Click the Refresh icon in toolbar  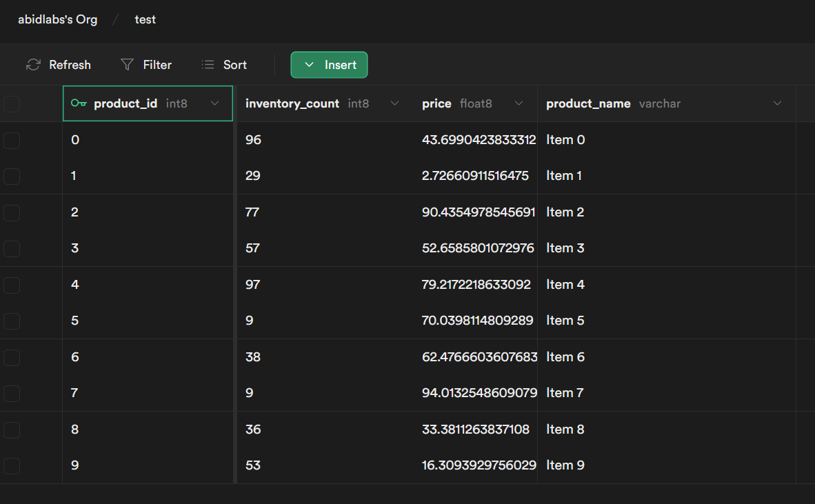(x=33, y=65)
